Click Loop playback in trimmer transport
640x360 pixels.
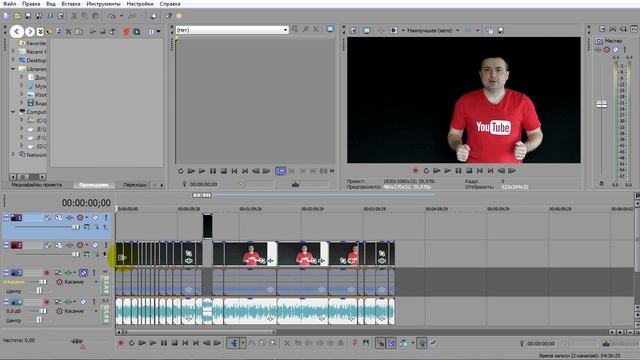180,171
